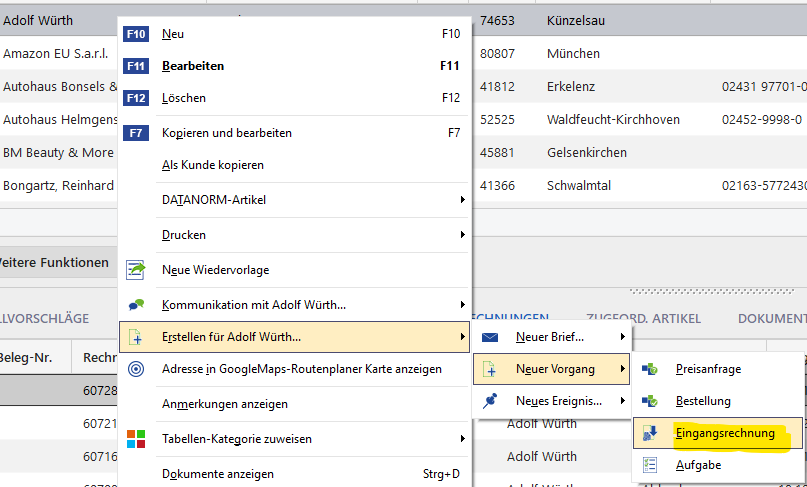Open the Drucken menu entry
Viewport: 807px width, 487px height.
tap(294, 235)
